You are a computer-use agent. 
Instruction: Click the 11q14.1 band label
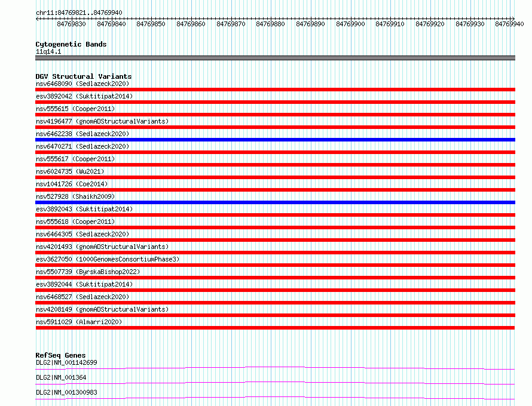click(48, 51)
